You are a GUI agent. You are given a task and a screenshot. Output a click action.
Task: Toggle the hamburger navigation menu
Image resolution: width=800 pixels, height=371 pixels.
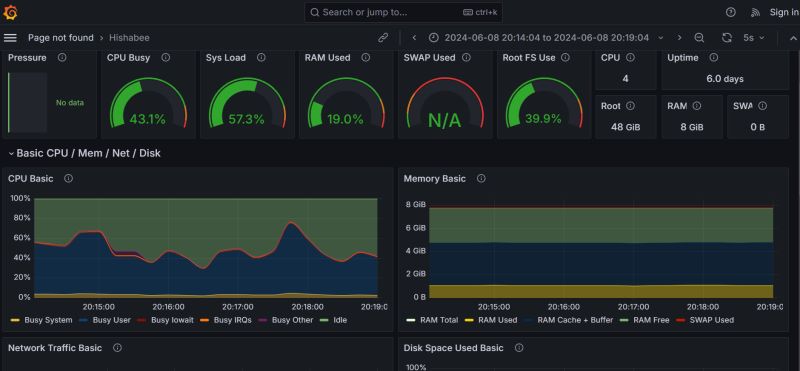[x=10, y=38]
